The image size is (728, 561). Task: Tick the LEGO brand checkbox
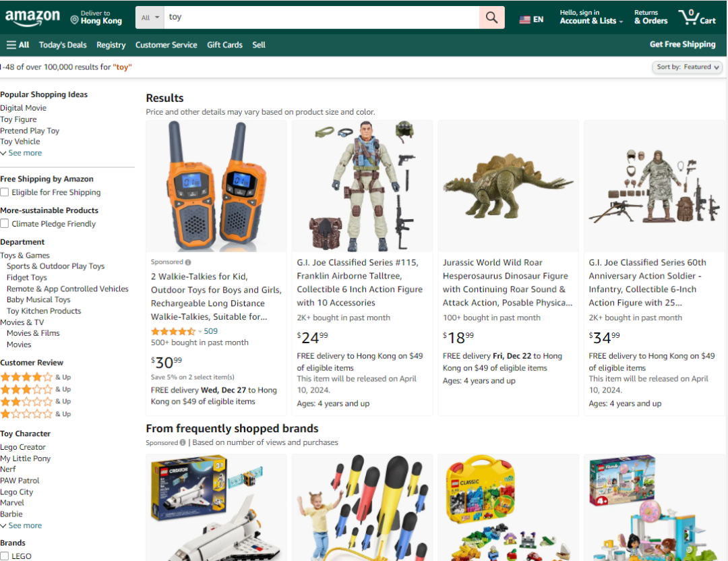(x=5, y=556)
